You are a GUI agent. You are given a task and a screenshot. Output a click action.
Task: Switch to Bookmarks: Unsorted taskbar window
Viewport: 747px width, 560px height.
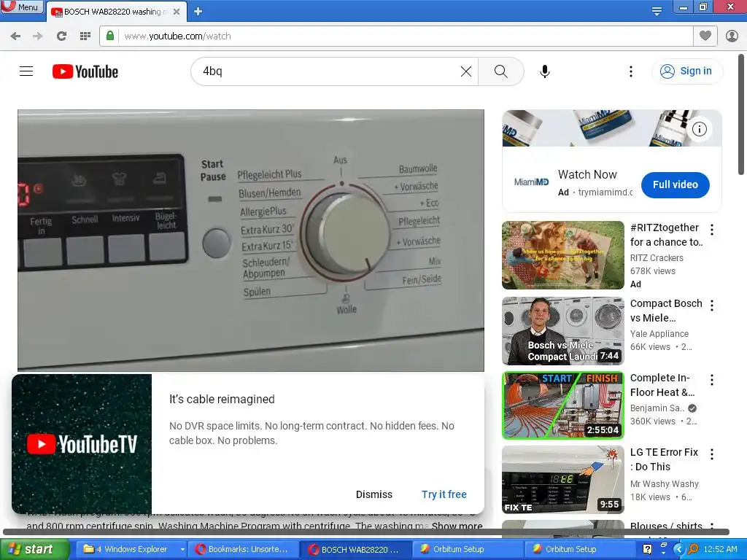243,549
